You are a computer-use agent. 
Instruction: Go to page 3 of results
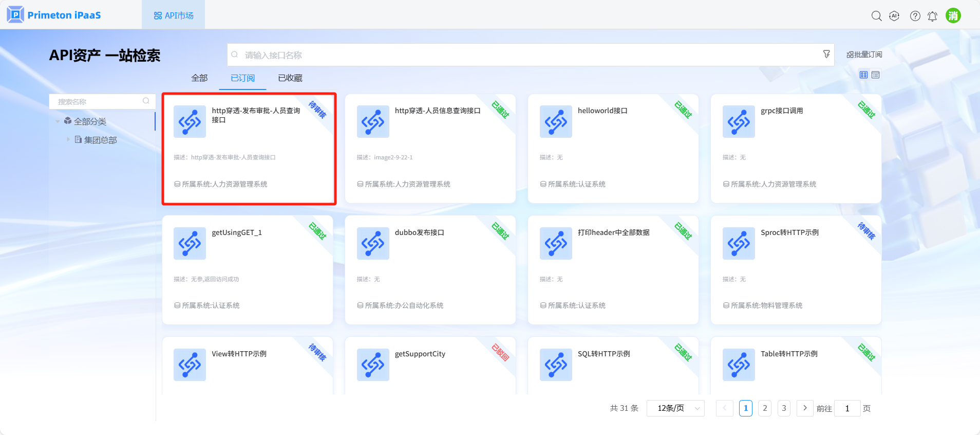click(783, 408)
